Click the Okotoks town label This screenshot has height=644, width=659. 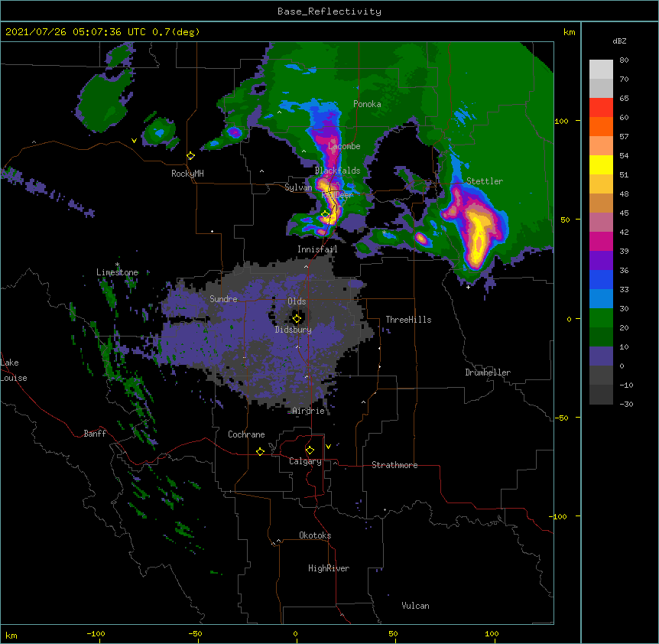(315, 535)
